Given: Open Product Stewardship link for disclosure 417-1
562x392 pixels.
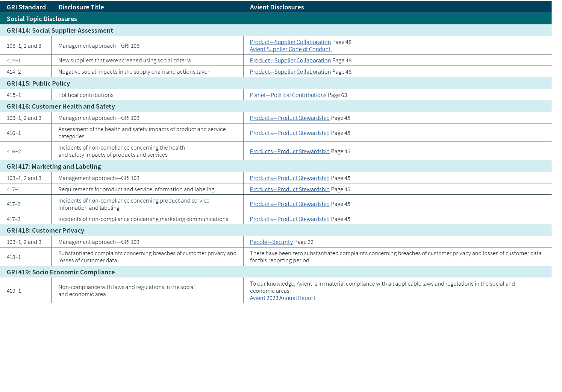Looking at the screenshot, I should [x=289, y=189].
